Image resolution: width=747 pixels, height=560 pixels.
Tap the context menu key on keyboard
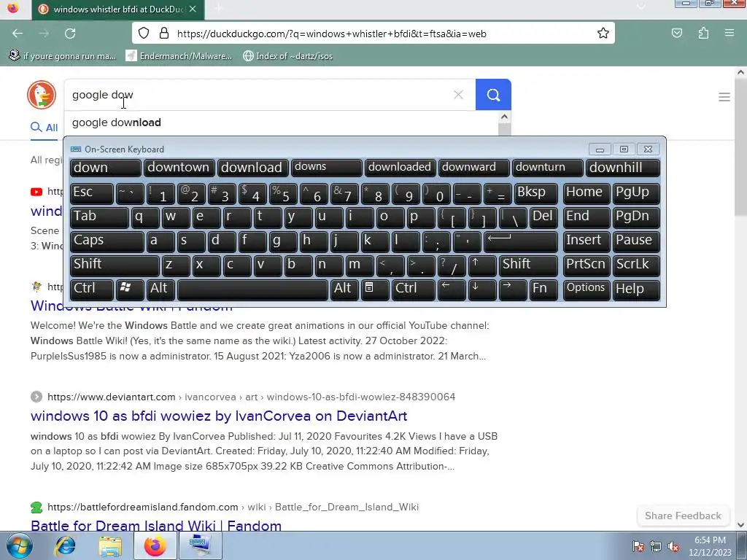[375, 289]
